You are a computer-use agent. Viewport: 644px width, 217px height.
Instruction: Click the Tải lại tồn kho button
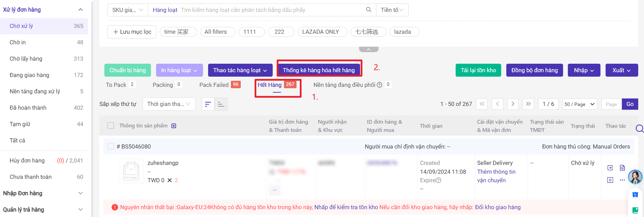pos(478,70)
